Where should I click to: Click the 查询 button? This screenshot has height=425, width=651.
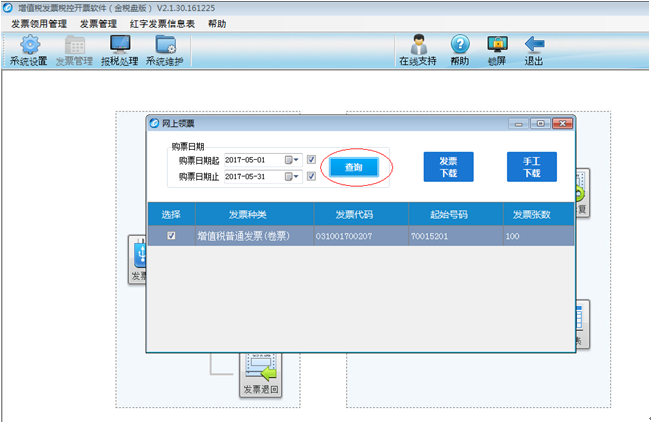click(355, 168)
